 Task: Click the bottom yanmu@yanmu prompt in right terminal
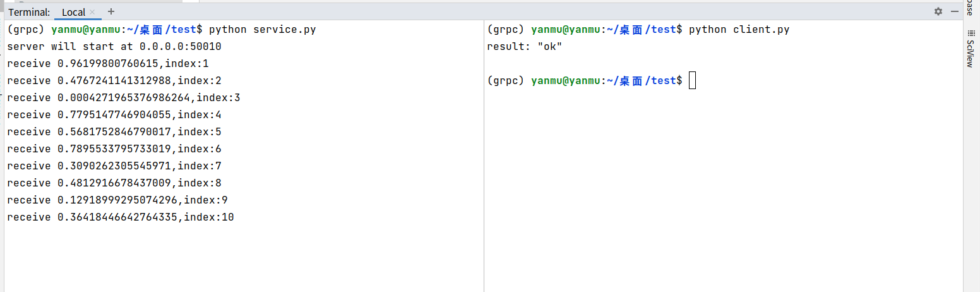pyautogui.click(x=566, y=80)
